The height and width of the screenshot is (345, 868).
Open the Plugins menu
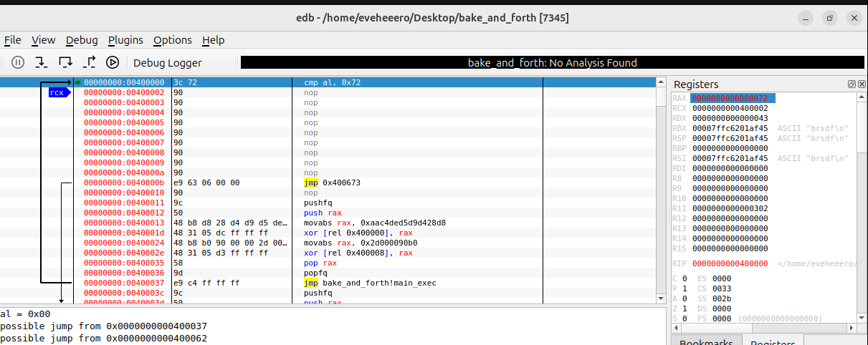point(125,40)
